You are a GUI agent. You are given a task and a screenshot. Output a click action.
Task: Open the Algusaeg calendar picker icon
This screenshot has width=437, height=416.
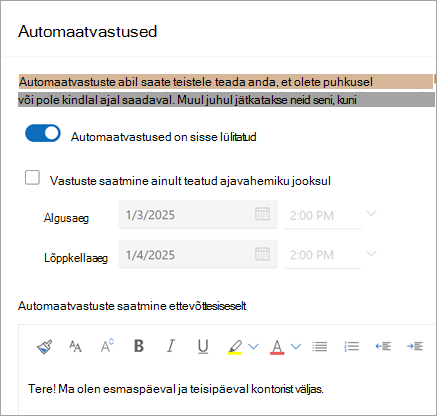(x=262, y=214)
